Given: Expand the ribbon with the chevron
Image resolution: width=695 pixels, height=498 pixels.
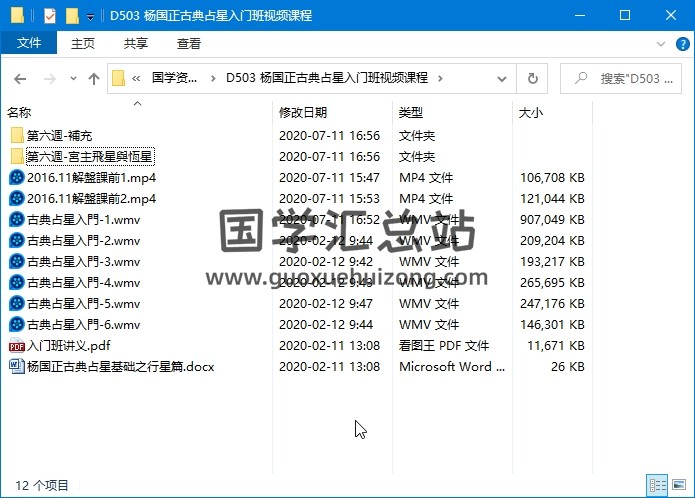Looking at the screenshot, I should click(661, 44).
